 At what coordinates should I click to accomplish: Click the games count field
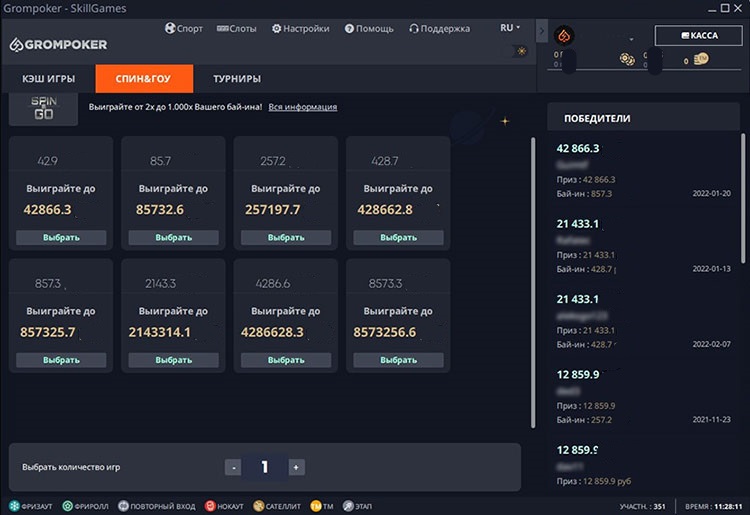pyautogui.click(x=265, y=467)
